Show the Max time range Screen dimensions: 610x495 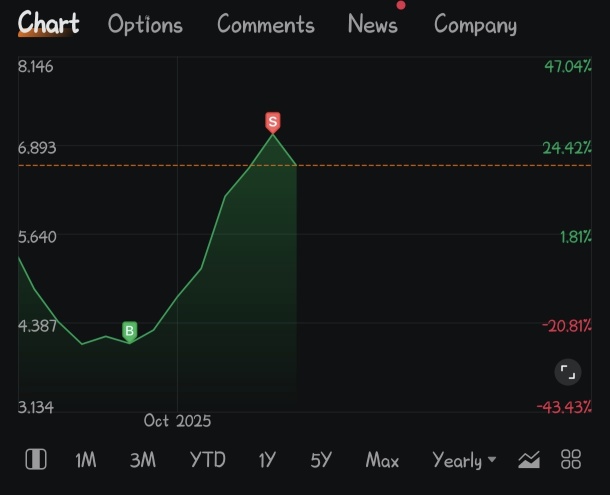(x=382, y=460)
